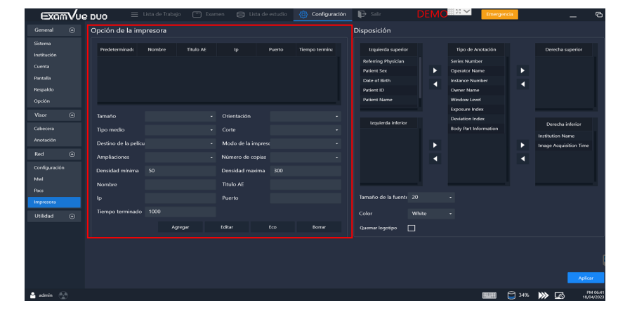644x315 pixels.
Task: Click the Eco button
Action: point(272,227)
